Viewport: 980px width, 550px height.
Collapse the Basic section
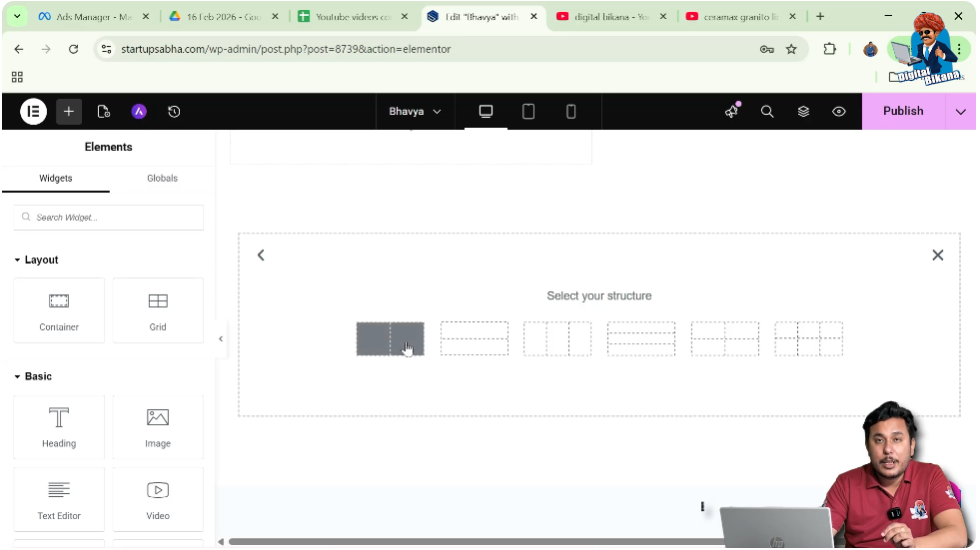(x=33, y=376)
